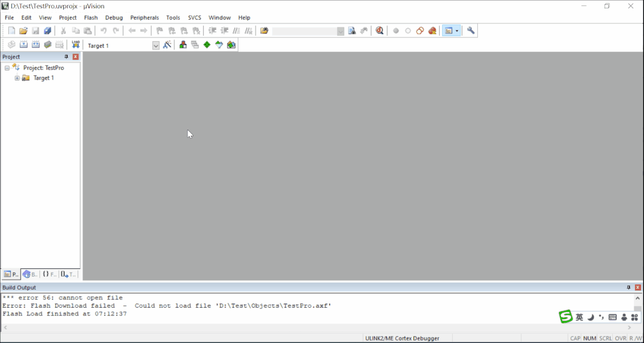Switch to the Functions tab

click(x=49, y=274)
